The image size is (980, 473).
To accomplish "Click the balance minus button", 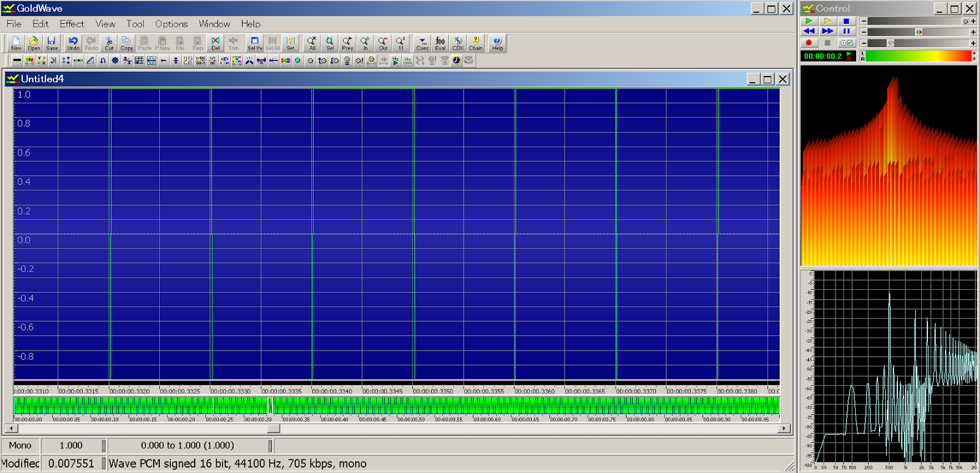I will point(864,32).
